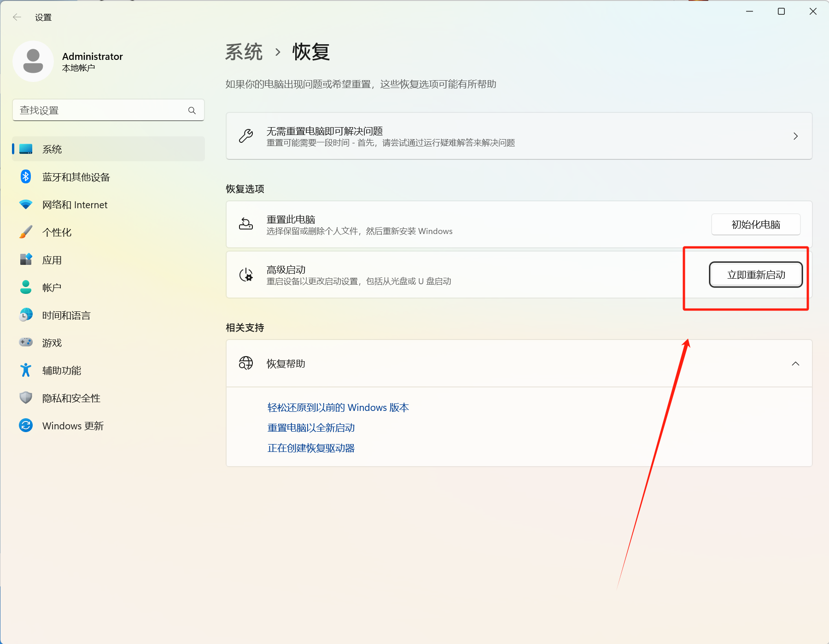Image resolution: width=829 pixels, height=644 pixels.
Task: Click the 无需重置电脑即可解决问题 title text
Action: coord(325,131)
